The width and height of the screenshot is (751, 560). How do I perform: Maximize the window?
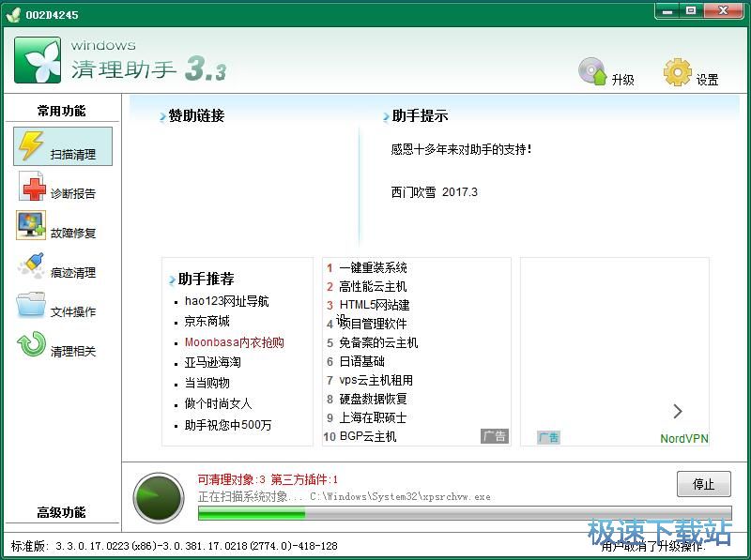(691, 10)
